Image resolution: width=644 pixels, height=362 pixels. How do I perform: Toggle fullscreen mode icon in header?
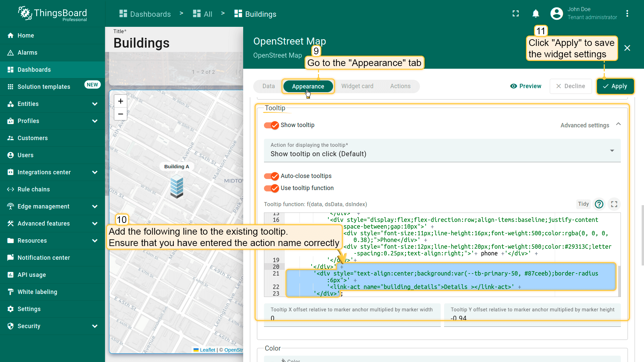click(x=516, y=14)
